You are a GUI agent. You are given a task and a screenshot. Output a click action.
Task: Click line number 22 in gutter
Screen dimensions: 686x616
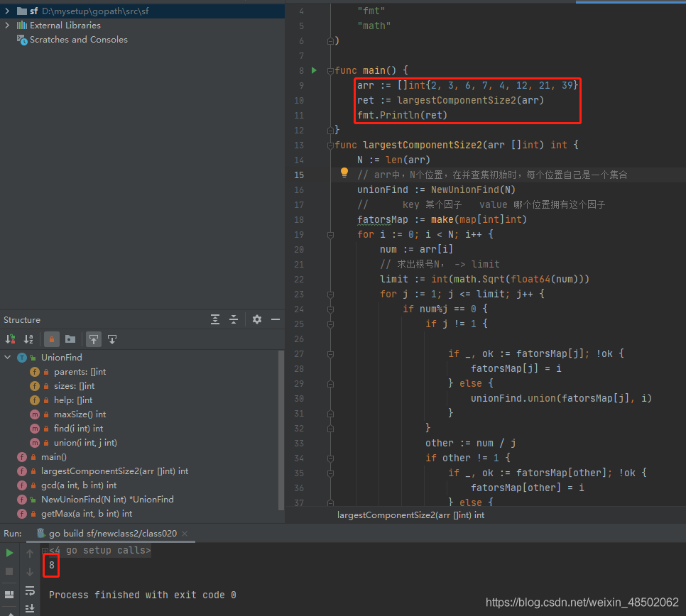coord(299,280)
